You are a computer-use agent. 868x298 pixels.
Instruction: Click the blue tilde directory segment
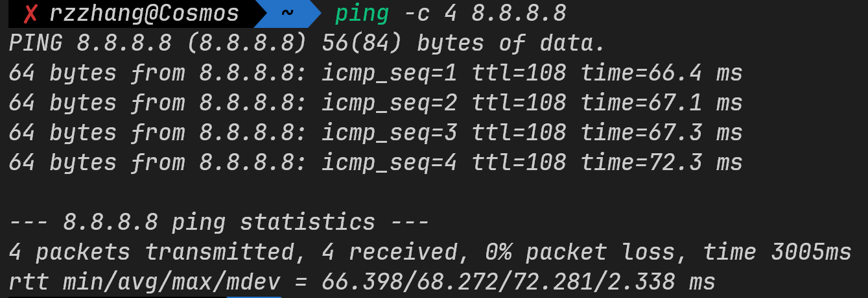pyautogui.click(x=287, y=13)
